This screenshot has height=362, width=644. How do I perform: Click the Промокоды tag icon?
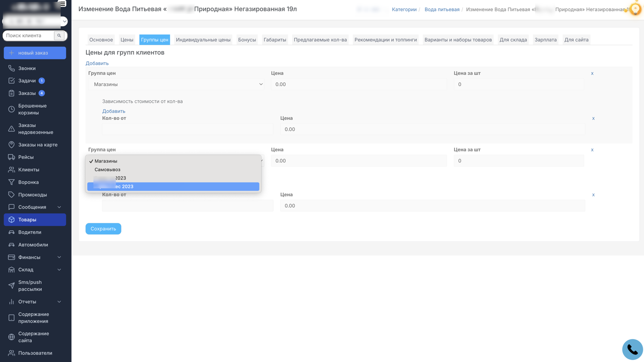[11, 195]
